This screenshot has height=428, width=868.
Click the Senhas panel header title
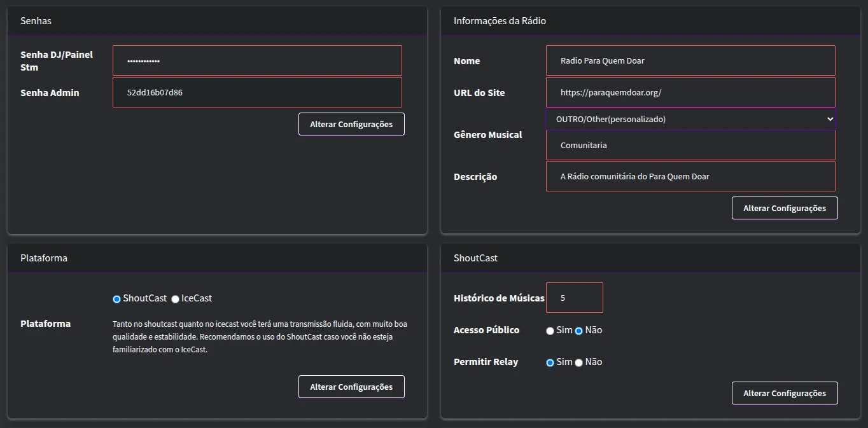(x=36, y=21)
